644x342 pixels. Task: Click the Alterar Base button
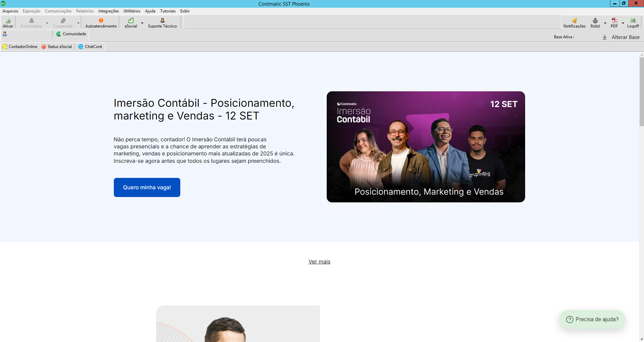621,37
